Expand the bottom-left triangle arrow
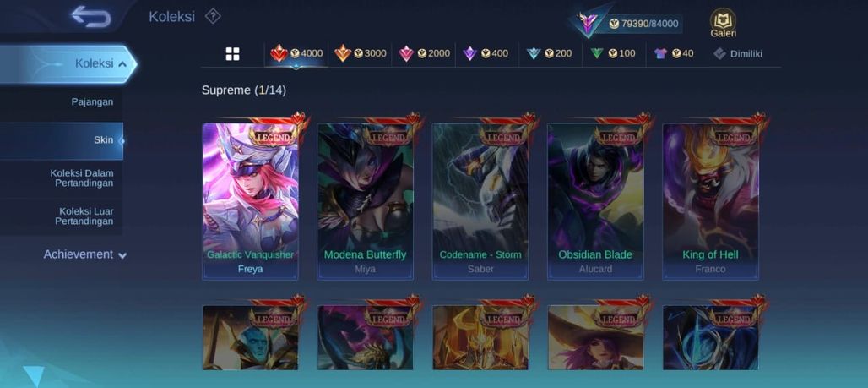 pyautogui.click(x=34, y=376)
